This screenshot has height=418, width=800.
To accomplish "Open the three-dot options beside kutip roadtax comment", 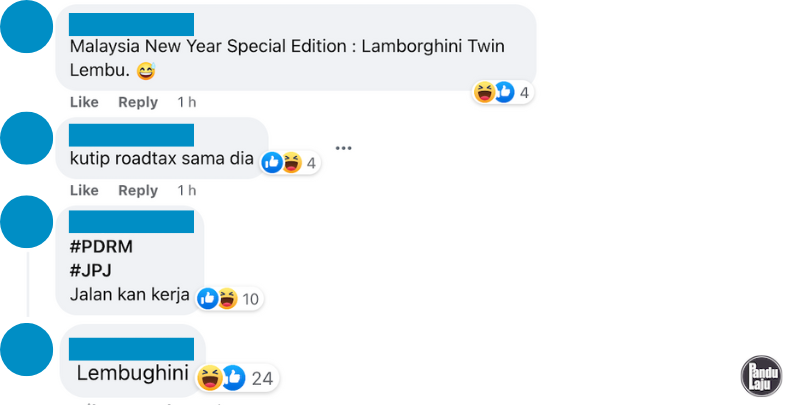I will point(344,148).
